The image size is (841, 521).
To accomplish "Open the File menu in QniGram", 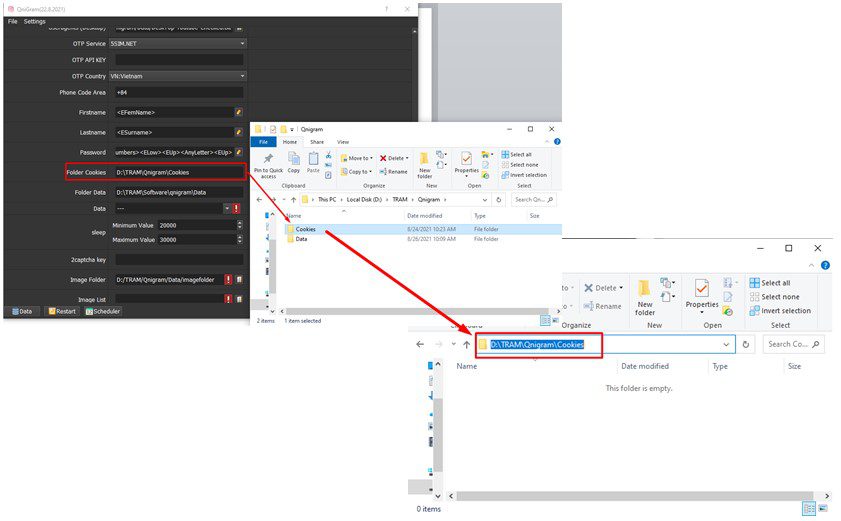I will coord(12,21).
